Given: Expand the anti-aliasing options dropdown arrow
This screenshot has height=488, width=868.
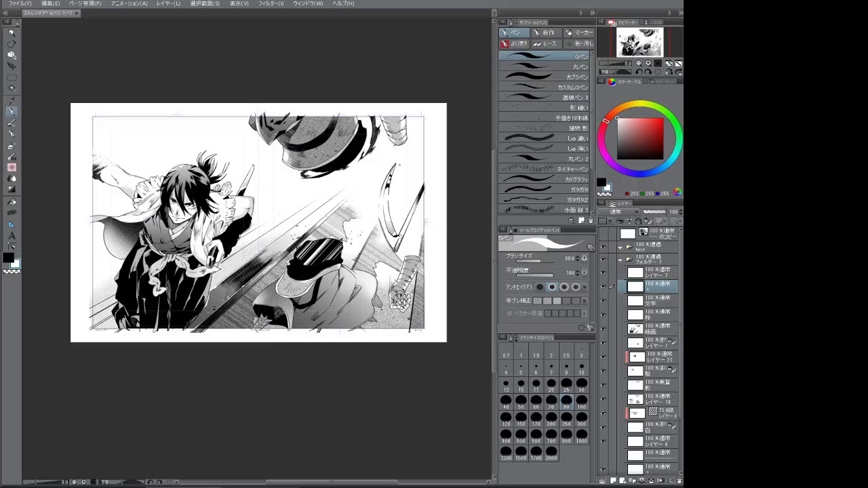Looking at the screenshot, I should click(x=585, y=287).
